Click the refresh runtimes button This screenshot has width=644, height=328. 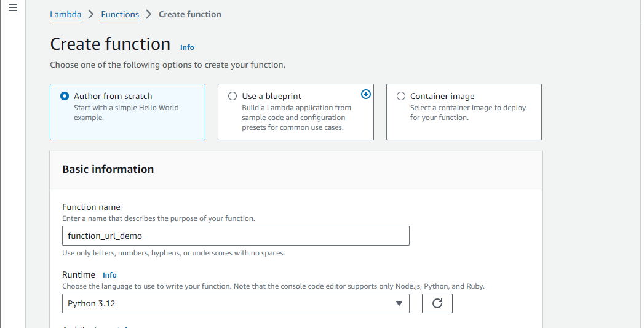(x=437, y=303)
